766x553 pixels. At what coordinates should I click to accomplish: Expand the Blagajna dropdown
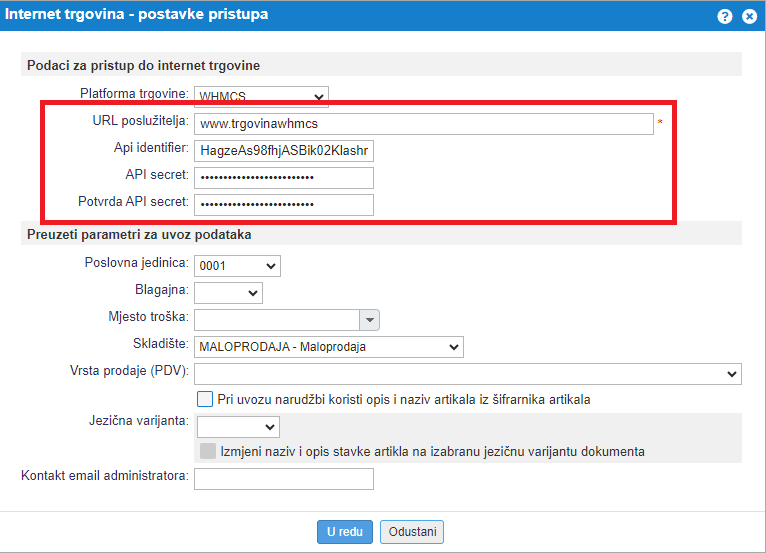tap(228, 293)
